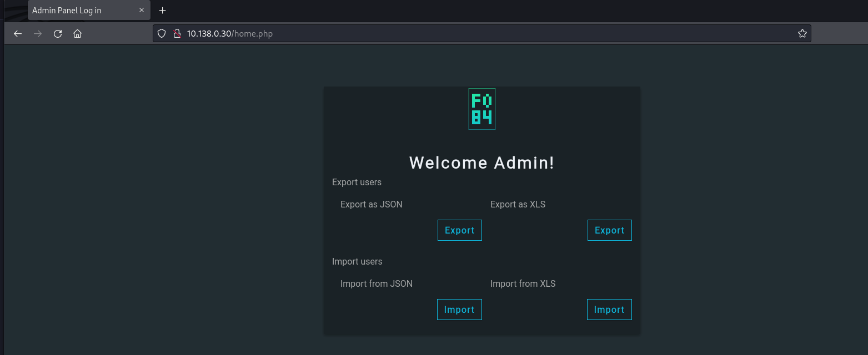Viewport: 868px width, 355px height.
Task: Click the Import from XLS text label
Action: (x=523, y=284)
